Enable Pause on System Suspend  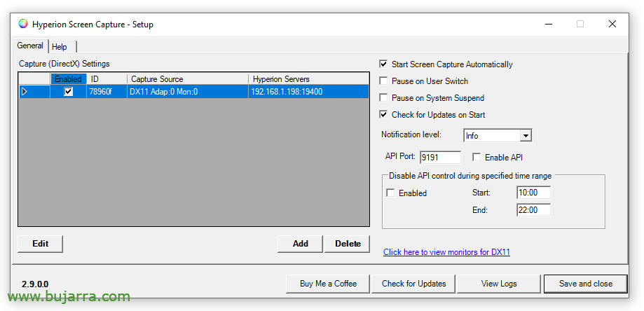coord(383,97)
